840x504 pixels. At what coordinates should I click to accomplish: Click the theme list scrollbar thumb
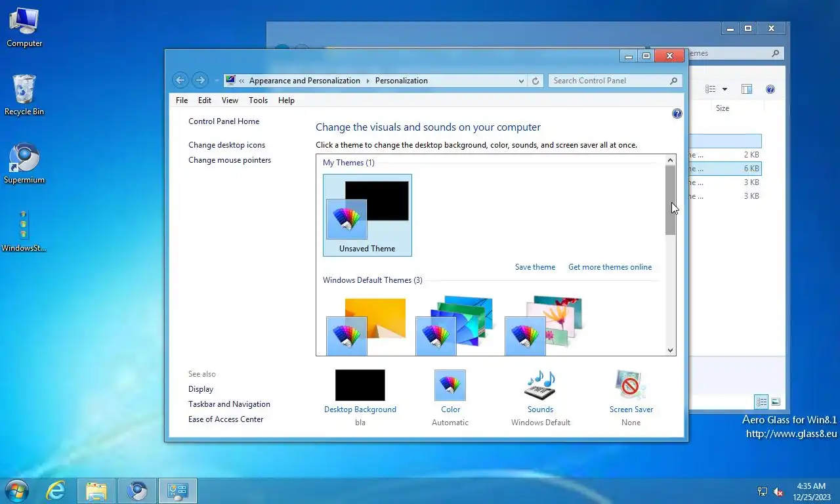670,200
